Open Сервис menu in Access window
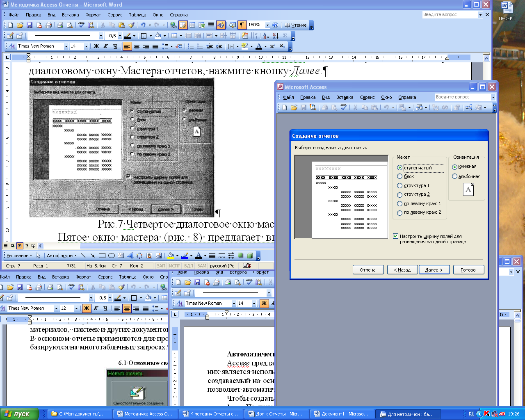Viewport: 525px width, 420px height. [367, 97]
